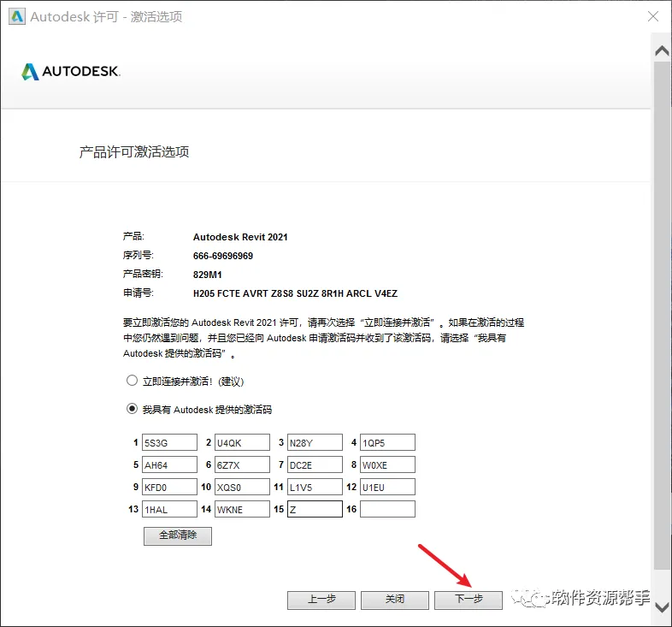This screenshot has width=672, height=627.
Task: Click the vertical scrollbar thumb
Action: click(662, 316)
